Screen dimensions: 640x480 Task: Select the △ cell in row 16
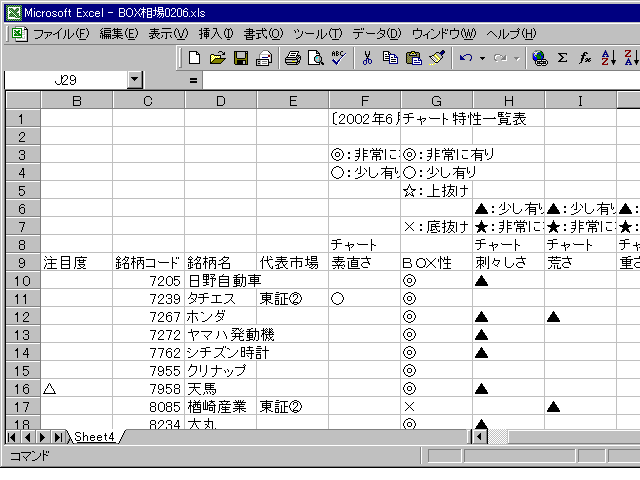[77, 389]
